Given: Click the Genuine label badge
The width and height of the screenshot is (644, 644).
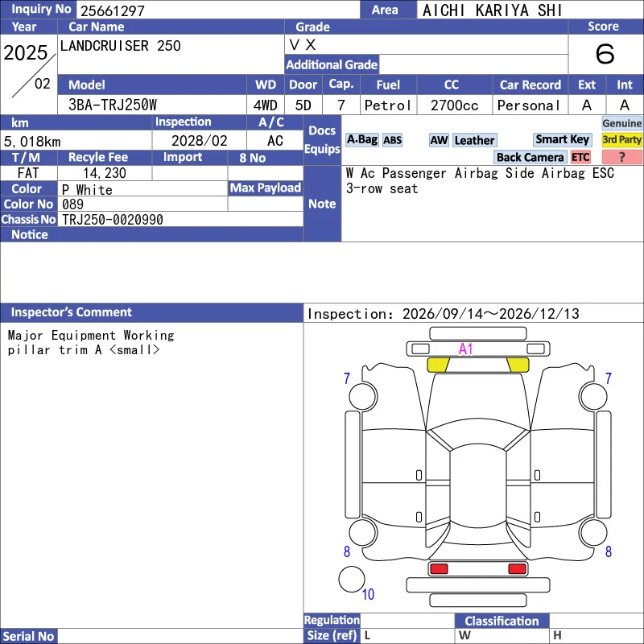Looking at the screenshot, I should pyautogui.click(x=621, y=123).
